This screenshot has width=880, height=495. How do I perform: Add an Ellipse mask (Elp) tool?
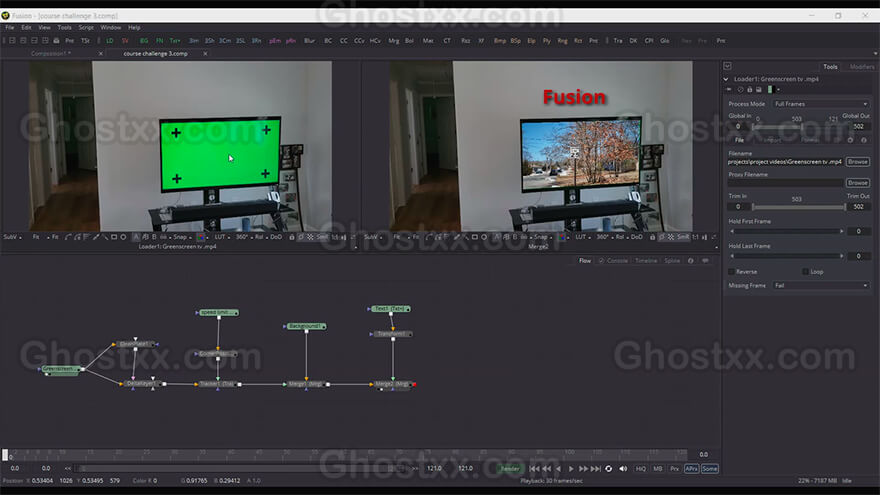pyautogui.click(x=531, y=41)
